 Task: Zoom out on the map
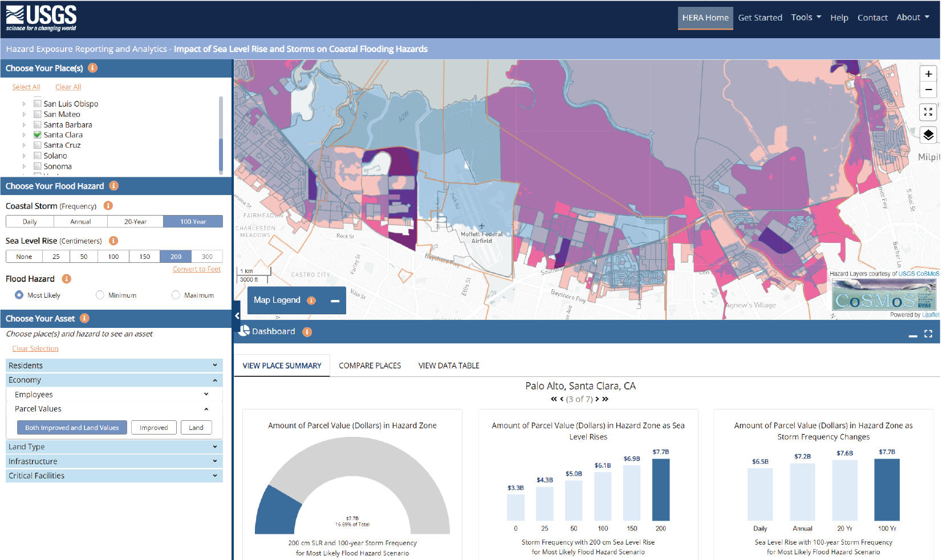tap(928, 90)
